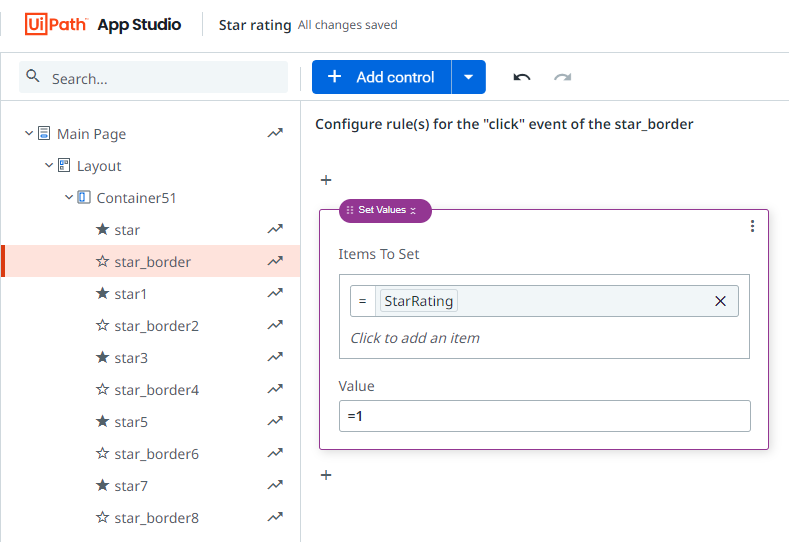Collapse the Main Page tree node
Image resolution: width=789 pixels, height=542 pixels.
29,134
